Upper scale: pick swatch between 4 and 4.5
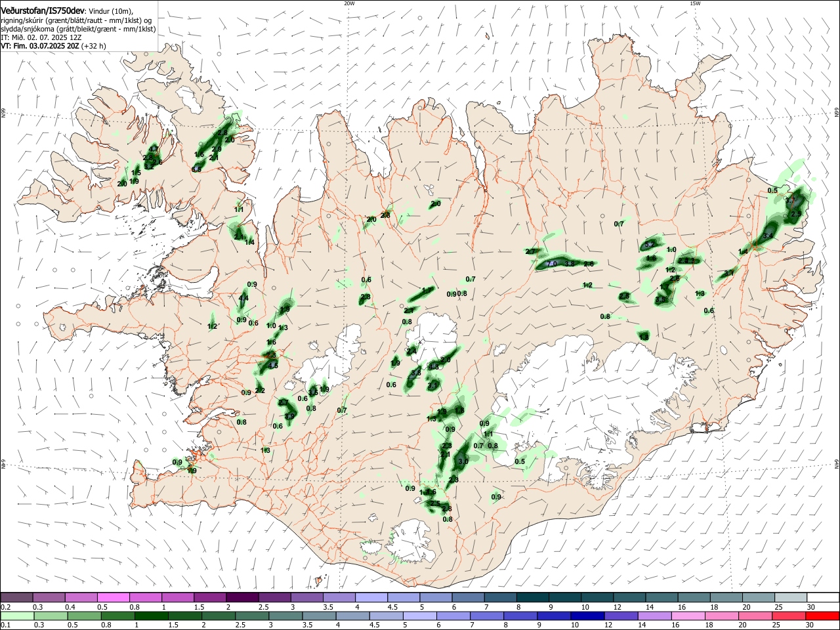 tap(371, 597)
